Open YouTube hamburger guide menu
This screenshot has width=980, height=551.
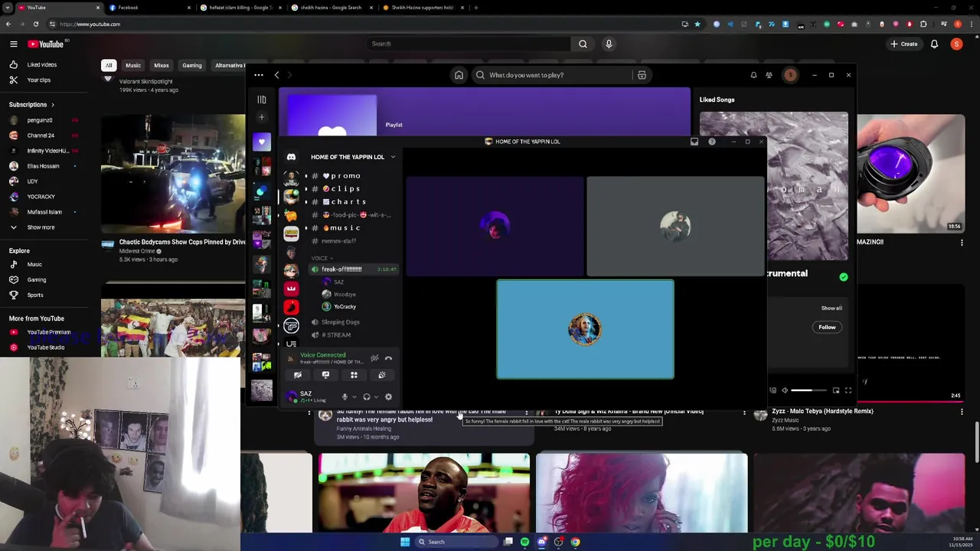coord(13,44)
